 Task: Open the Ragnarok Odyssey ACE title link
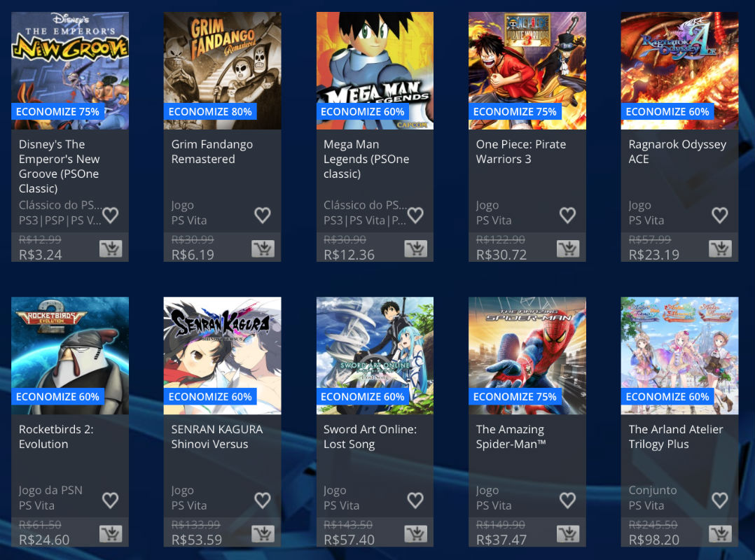point(677,151)
